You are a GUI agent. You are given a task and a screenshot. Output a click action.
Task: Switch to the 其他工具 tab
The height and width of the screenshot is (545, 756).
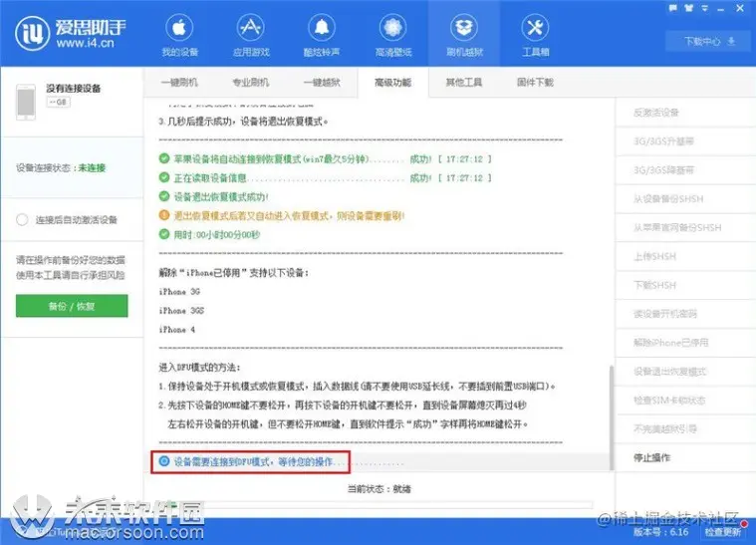tap(464, 83)
